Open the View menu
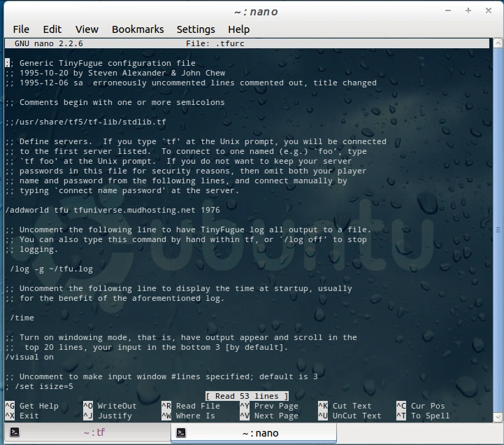The height and width of the screenshot is (445, 504). pos(87,29)
